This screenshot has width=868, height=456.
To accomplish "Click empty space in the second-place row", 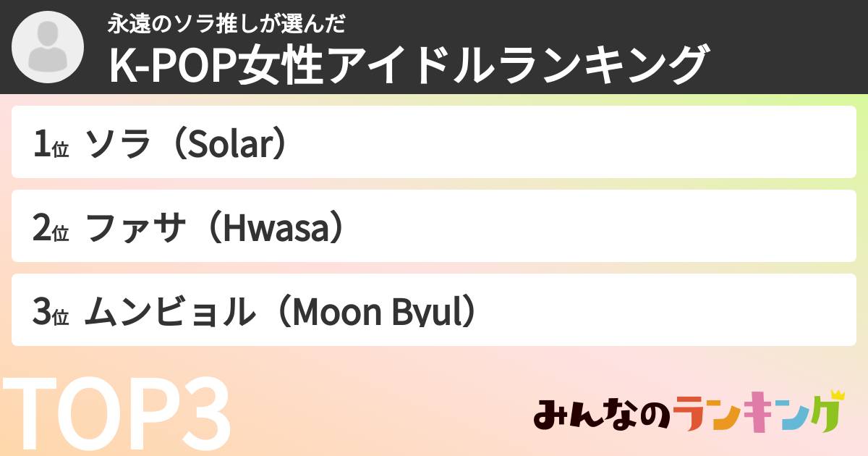I will (579, 227).
